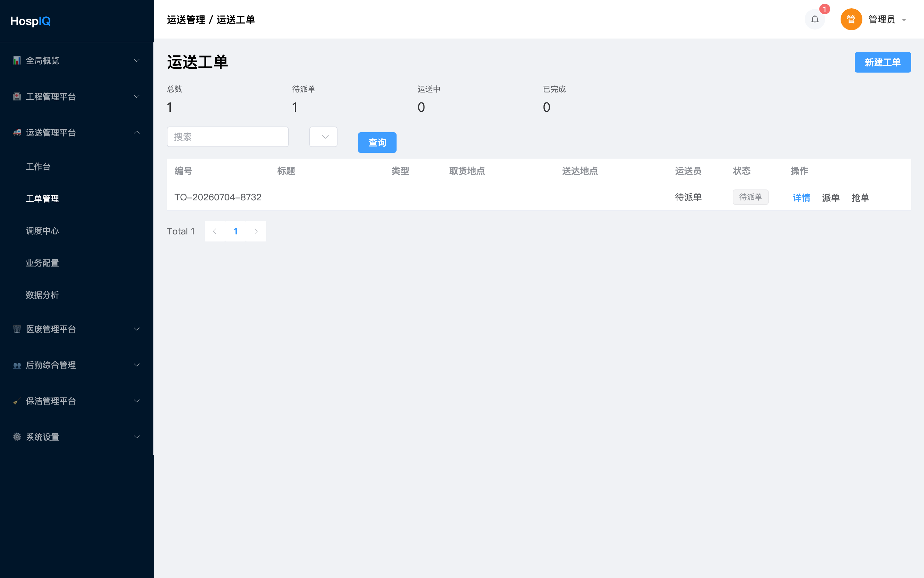Click the HospIQ logo
The width and height of the screenshot is (924, 578).
30,21
